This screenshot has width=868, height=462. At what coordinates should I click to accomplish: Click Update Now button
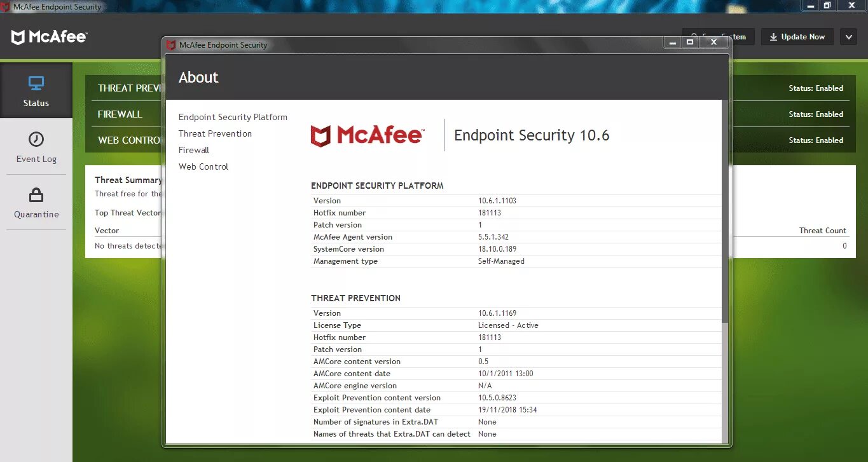tap(797, 37)
